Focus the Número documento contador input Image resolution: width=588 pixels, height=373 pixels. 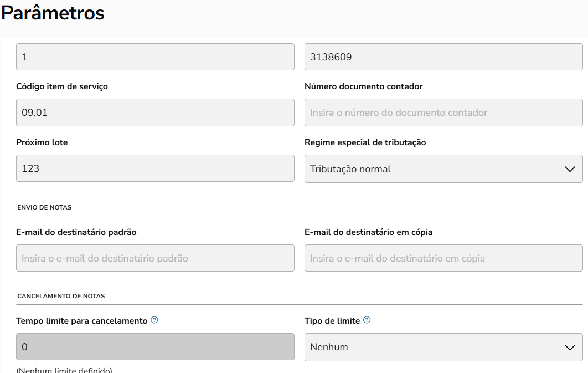click(x=443, y=113)
